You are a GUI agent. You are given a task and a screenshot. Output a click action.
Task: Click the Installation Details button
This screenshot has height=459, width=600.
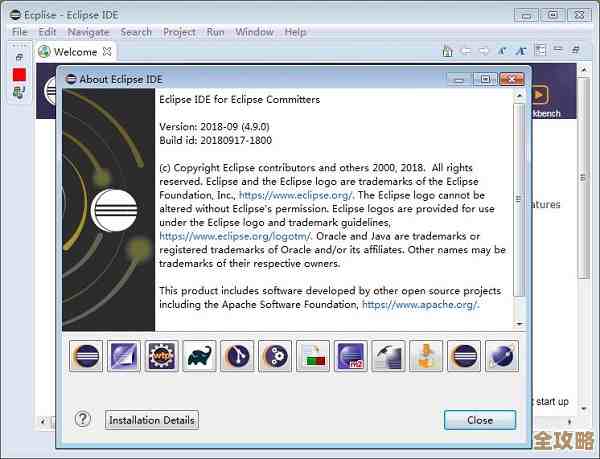click(152, 420)
